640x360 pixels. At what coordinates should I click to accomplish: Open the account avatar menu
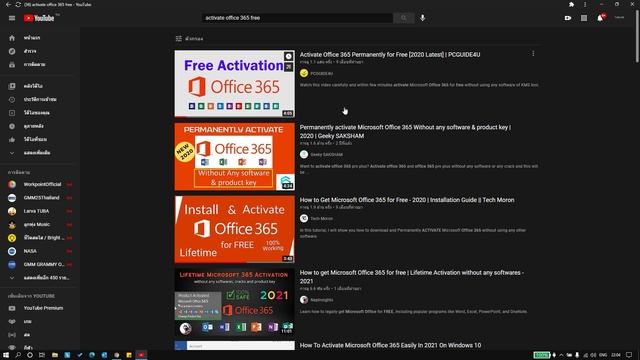coord(619,18)
